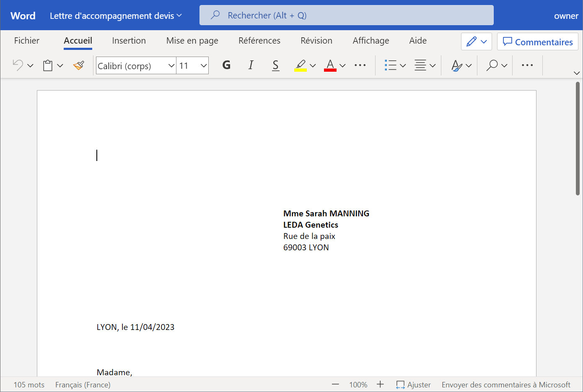
Task: Click the bullet list icon
Action: (390, 65)
